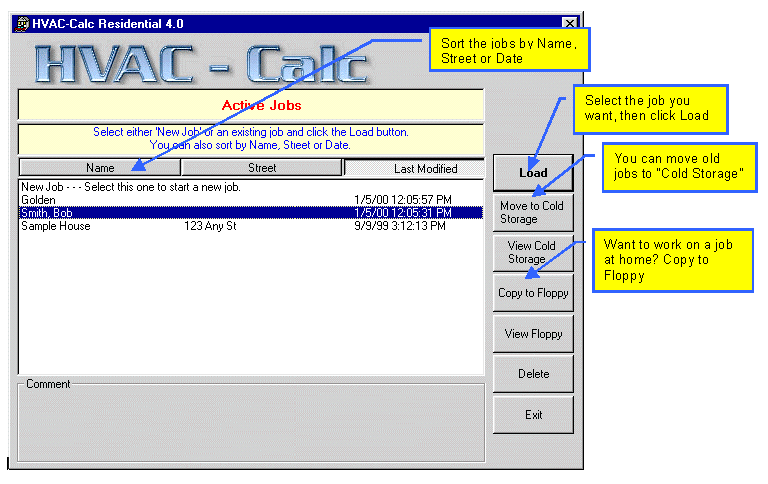
Task: Select the Smith, Bob job row
Action: [251, 213]
